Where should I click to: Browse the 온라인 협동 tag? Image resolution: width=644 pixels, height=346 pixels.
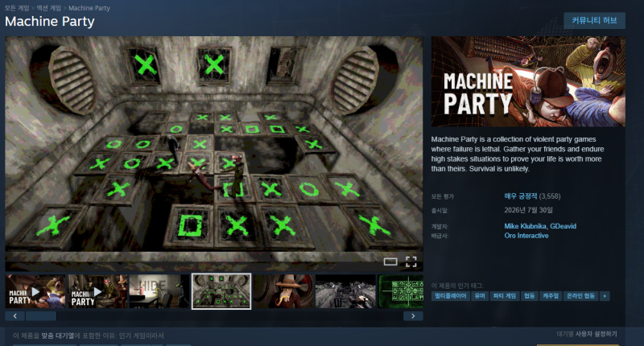pyautogui.click(x=580, y=296)
